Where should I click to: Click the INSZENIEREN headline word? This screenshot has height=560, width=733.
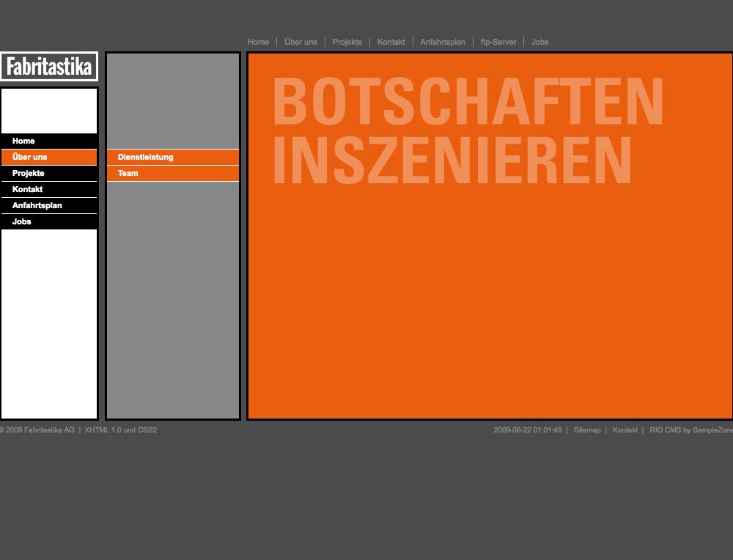coord(452,161)
